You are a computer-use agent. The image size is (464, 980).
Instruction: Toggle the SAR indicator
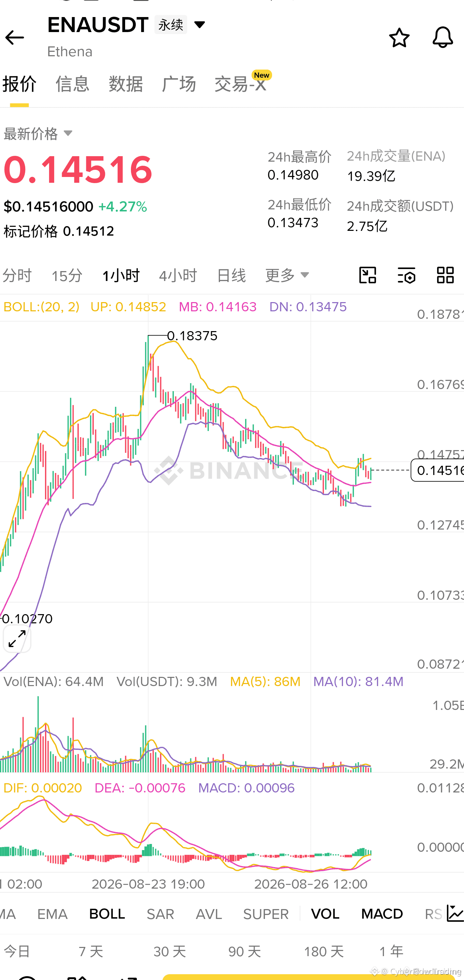(x=161, y=914)
